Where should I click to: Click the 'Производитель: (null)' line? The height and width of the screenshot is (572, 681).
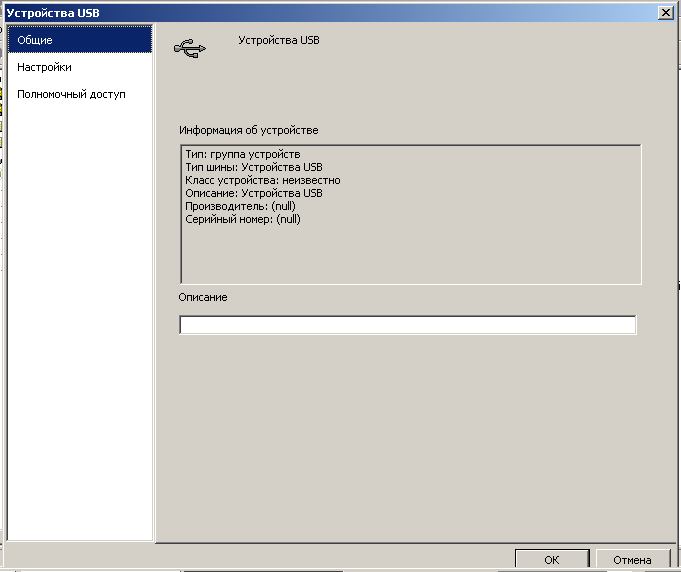point(241,206)
